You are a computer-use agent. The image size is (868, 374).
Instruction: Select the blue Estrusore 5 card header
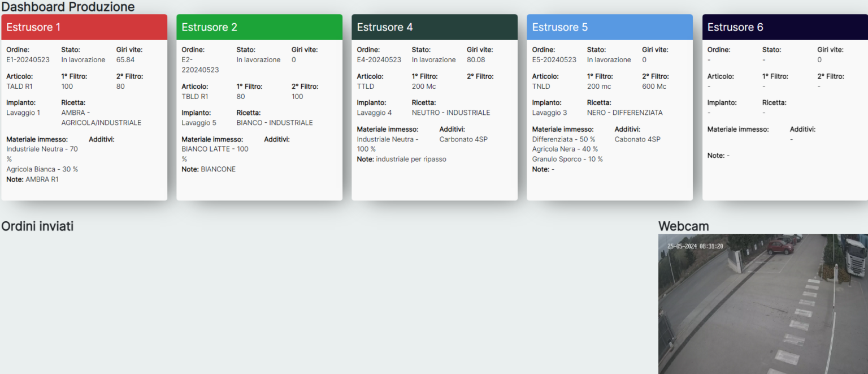point(610,27)
